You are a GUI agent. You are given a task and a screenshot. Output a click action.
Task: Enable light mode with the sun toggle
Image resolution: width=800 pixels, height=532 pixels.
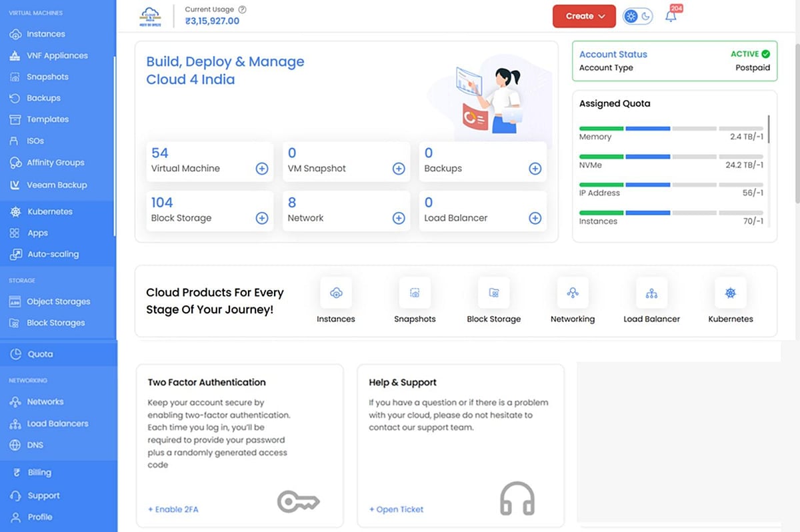[x=632, y=15]
